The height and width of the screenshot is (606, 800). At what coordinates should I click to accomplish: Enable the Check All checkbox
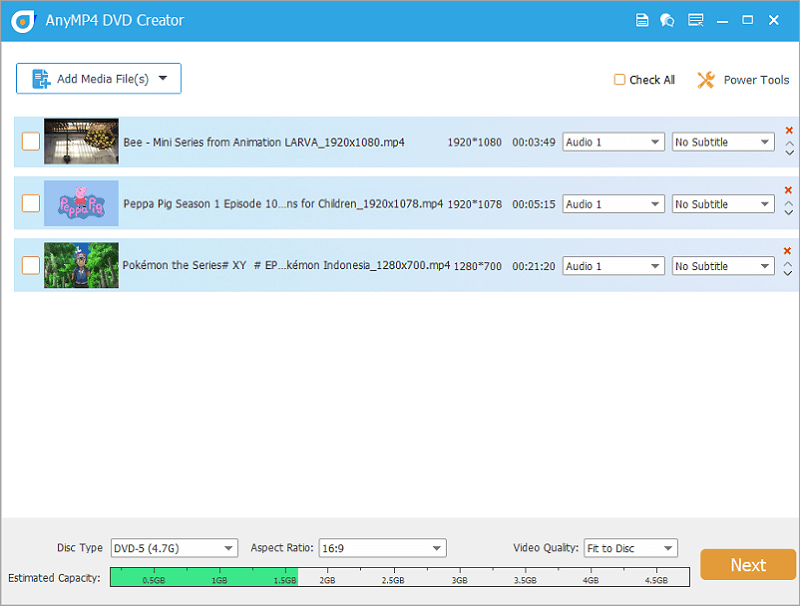pos(619,80)
